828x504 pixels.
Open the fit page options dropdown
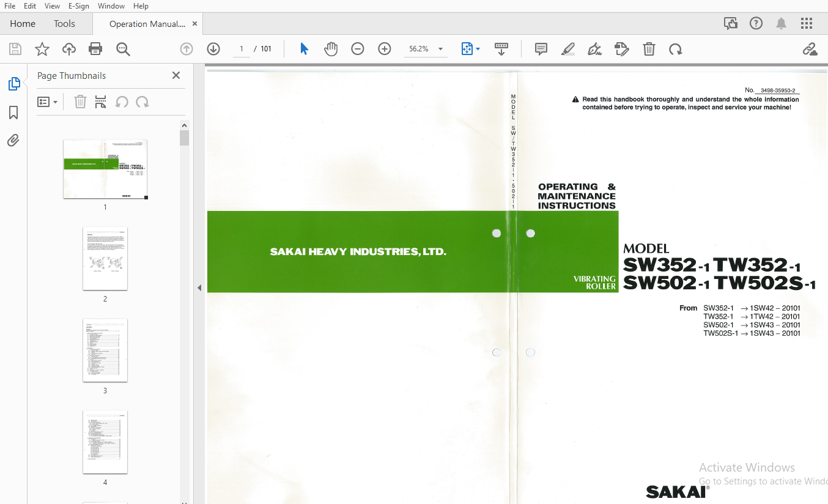470,49
